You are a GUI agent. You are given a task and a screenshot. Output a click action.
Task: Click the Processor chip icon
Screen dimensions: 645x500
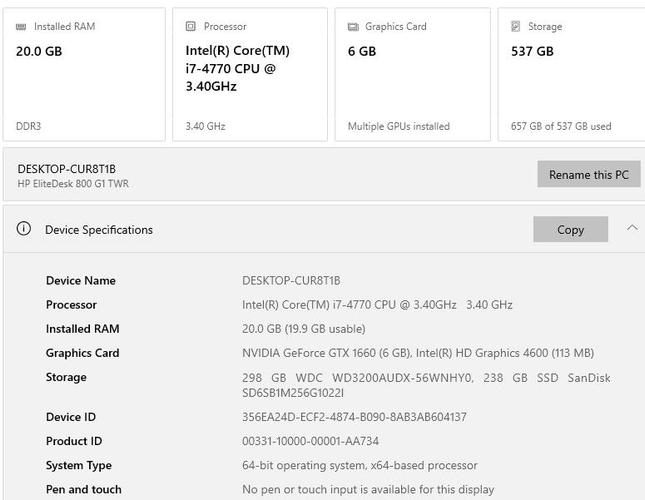[190, 26]
